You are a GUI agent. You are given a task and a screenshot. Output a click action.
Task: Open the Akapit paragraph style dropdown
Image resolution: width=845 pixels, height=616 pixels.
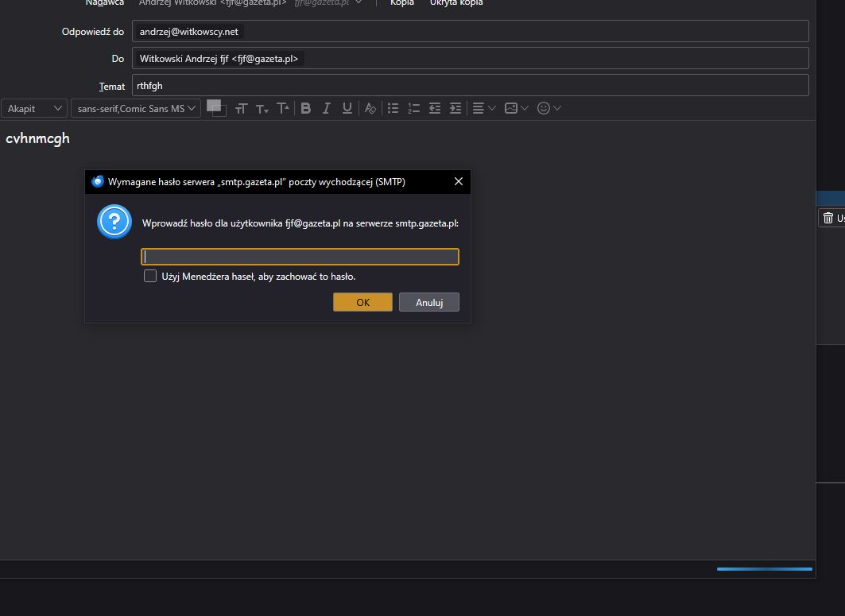35,108
